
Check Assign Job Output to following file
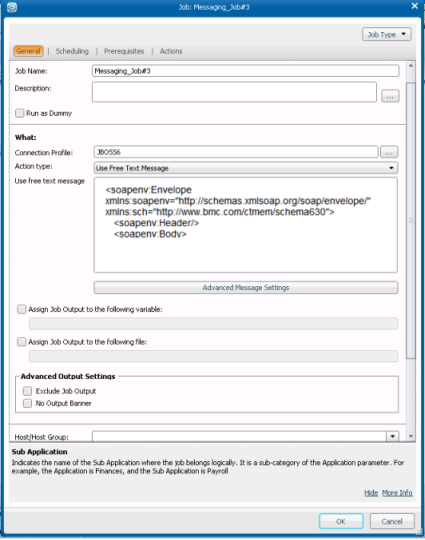[x=22, y=341]
